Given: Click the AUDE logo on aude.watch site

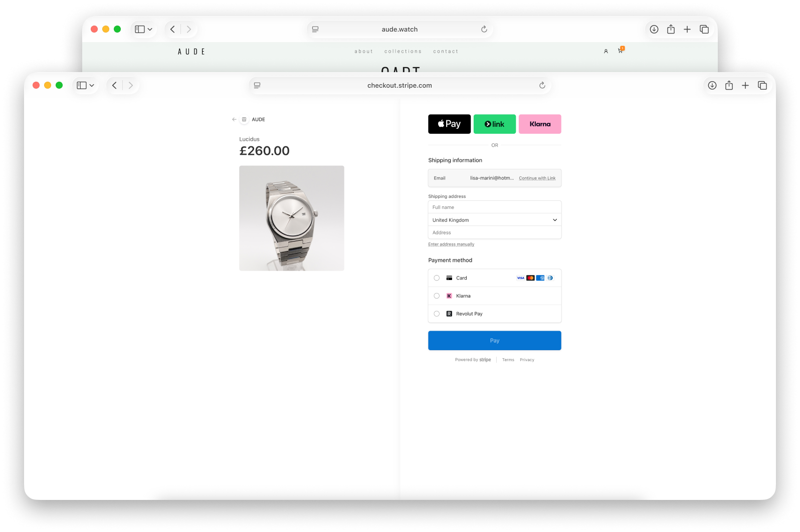Looking at the screenshot, I should click(x=191, y=52).
